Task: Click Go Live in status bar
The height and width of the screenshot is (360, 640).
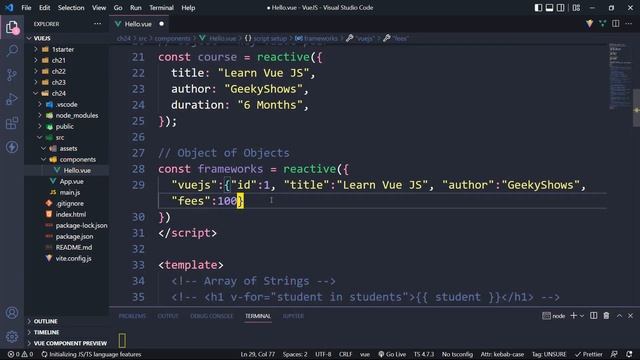Action: pyautogui.click(x=392, y=354)
